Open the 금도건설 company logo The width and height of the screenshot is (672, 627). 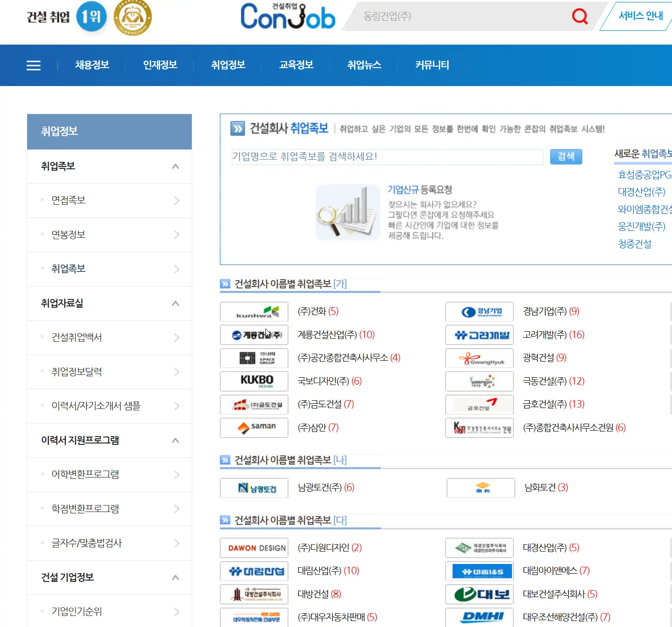tap(254, 404)
